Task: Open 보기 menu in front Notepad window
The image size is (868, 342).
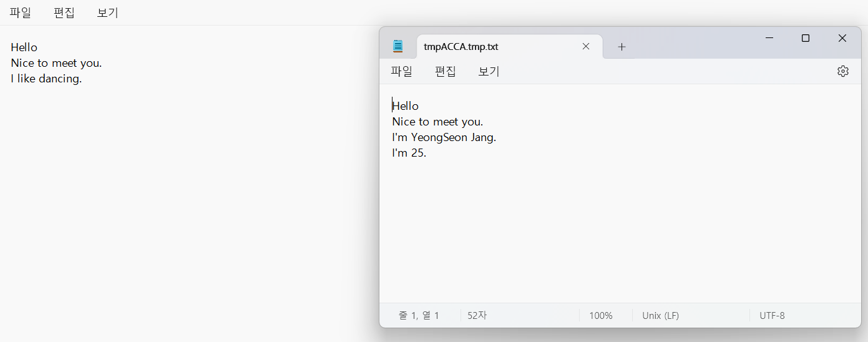Action: (489, 71)
